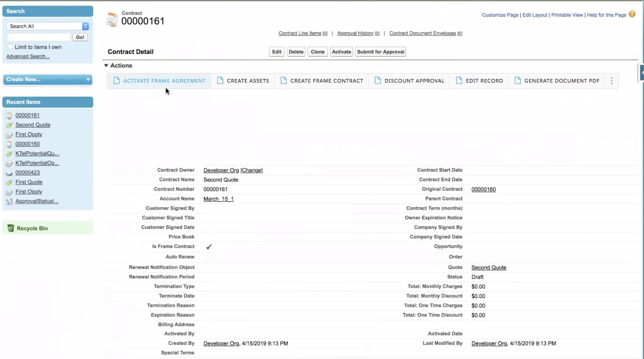Image resolution: width=644 pixels, height=359 pixels.
Task: Click the Activate button
Action: [341, 52]
